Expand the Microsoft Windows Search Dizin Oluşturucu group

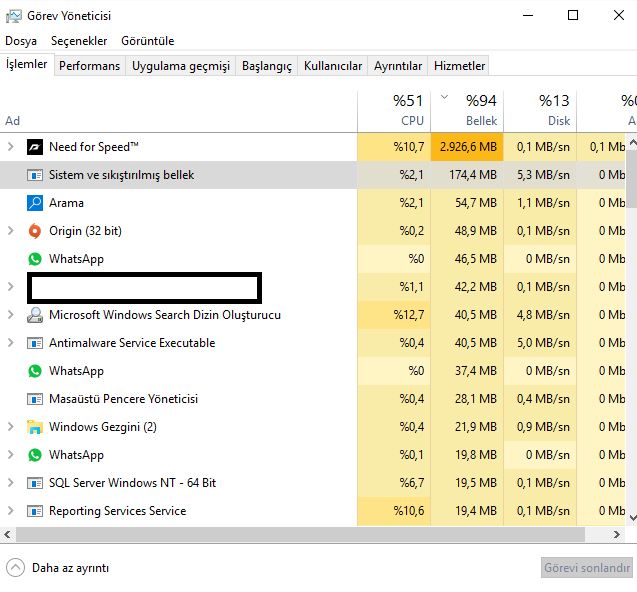pyautogui.click(x=11, y=315)
